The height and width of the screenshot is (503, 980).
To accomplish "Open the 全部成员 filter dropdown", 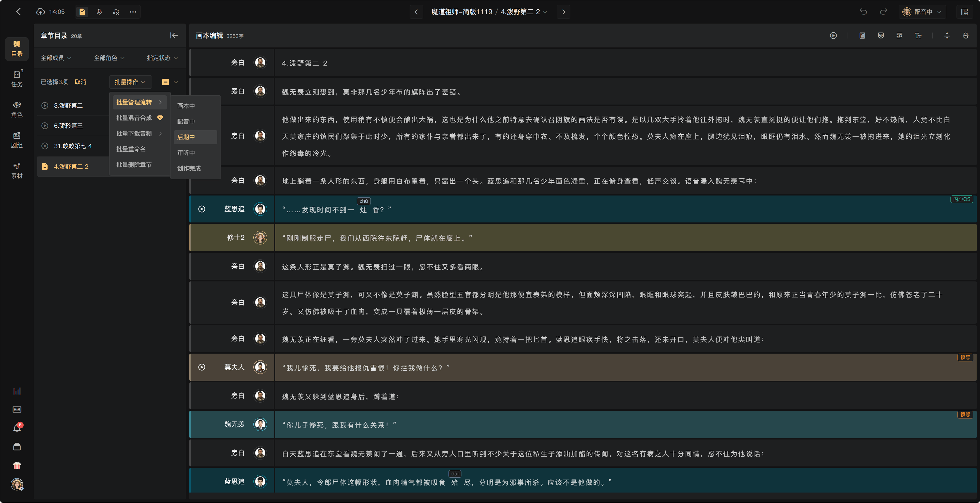I will click(56, 58).
